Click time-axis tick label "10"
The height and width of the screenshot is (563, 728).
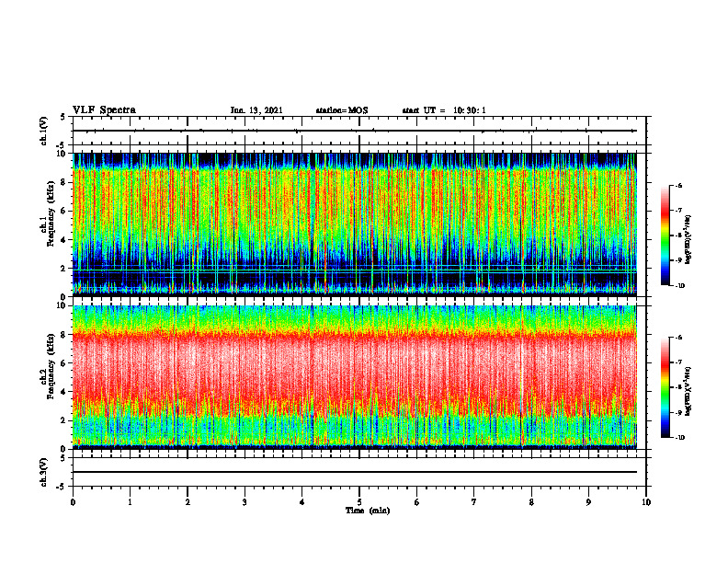click(646, 502)
